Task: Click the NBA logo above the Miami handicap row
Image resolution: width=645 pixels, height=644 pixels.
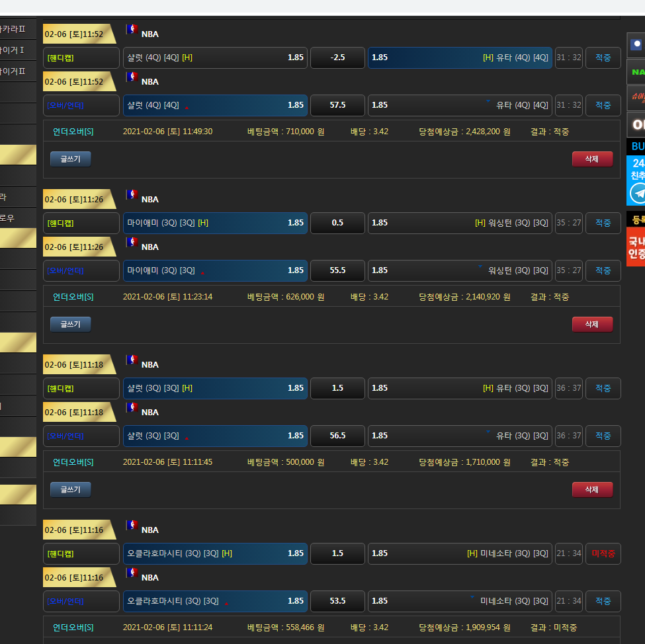Action: pyautogui.click(x=132, y=195)
